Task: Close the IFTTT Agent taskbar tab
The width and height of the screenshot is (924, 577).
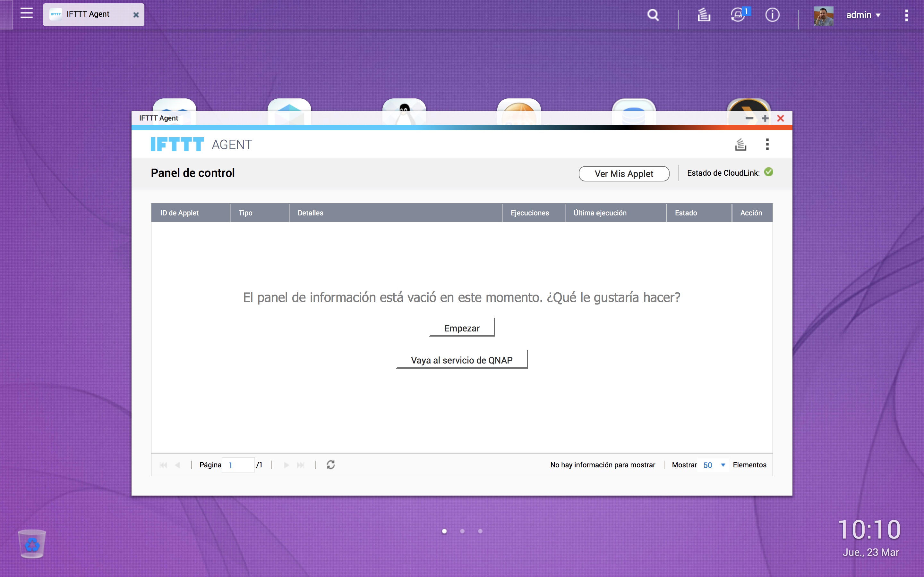Action: 136,15
